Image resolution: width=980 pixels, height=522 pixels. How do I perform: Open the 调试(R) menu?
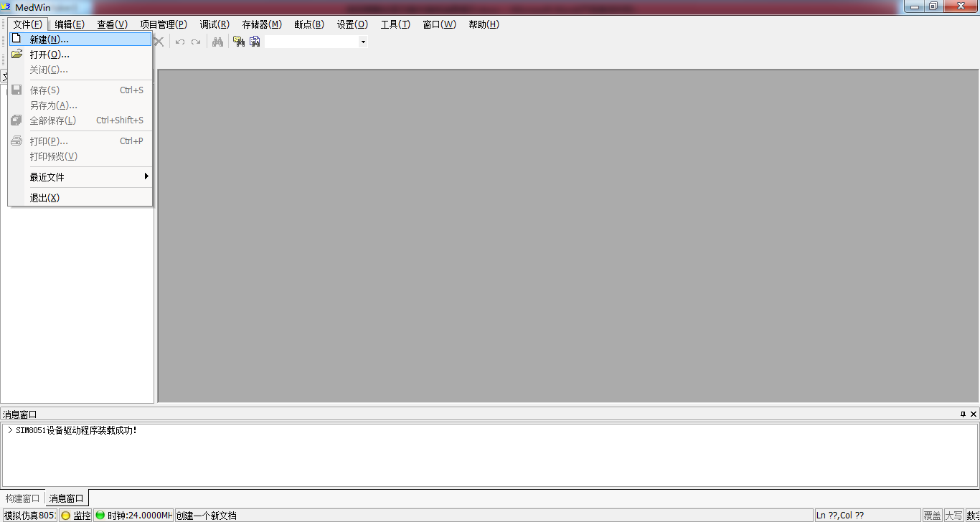click(215, 24)
